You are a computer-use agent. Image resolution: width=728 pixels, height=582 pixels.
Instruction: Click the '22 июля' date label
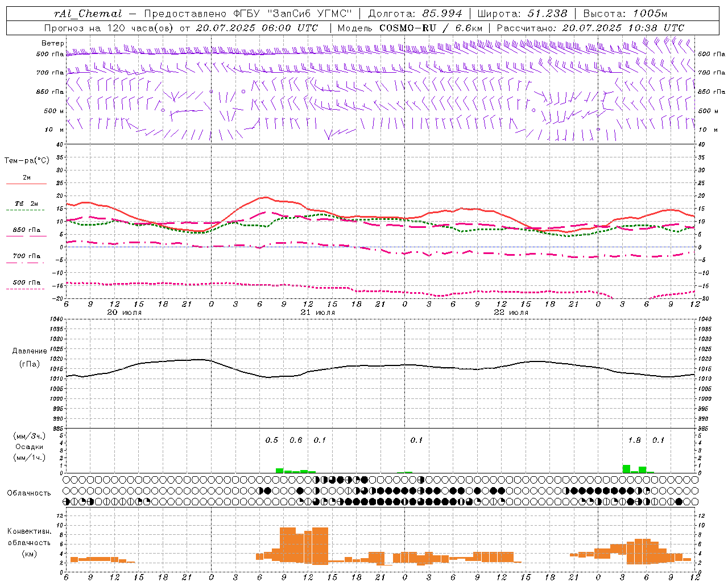[x=511, y=313]
